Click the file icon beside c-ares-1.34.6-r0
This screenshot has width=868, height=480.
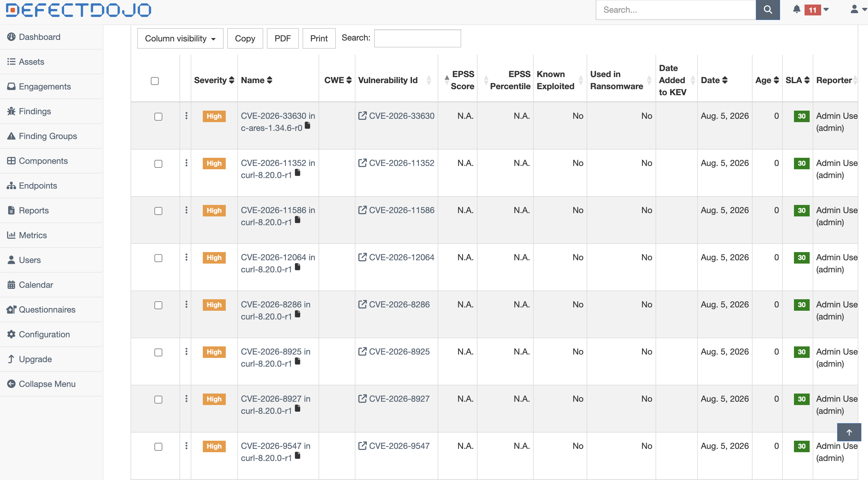coord(307,125)
